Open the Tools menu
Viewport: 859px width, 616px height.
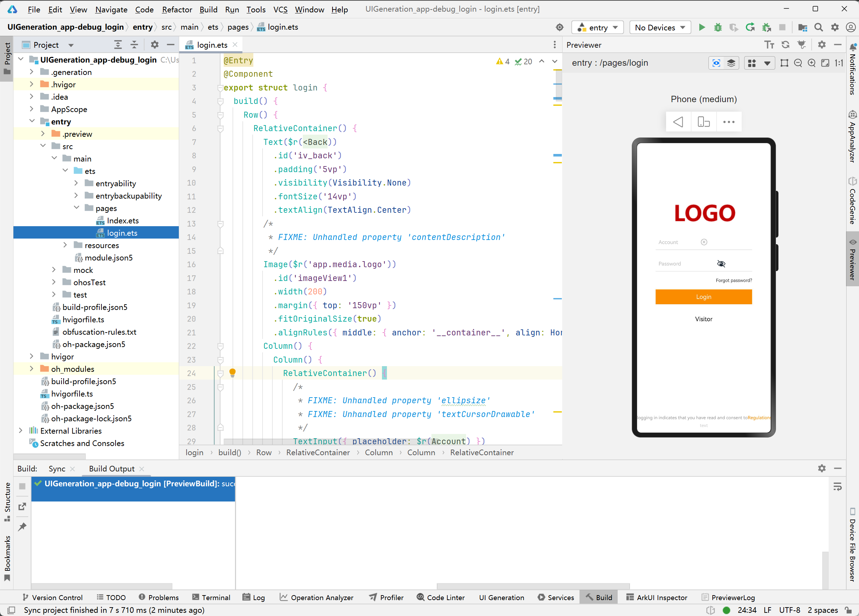tap(256, 10)
